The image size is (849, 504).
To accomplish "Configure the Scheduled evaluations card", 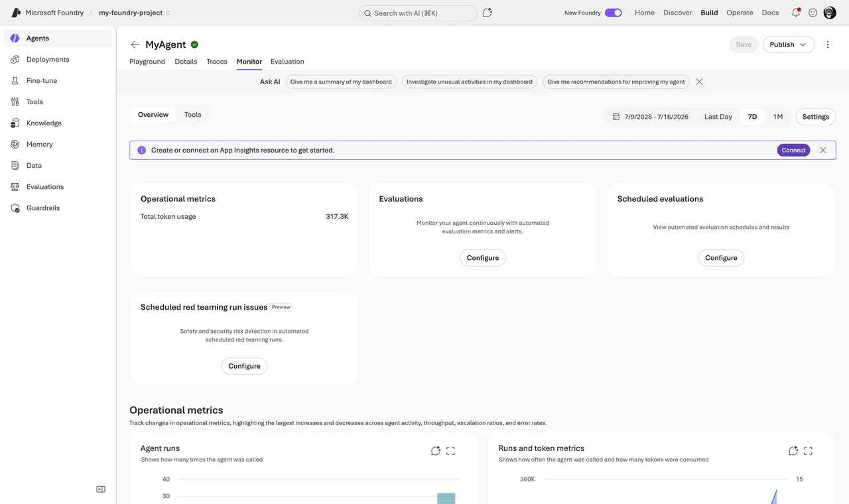I will tap(721, 258).
